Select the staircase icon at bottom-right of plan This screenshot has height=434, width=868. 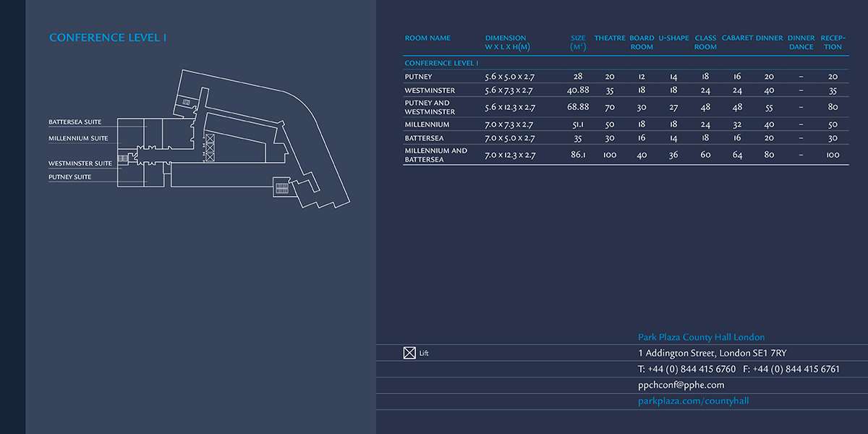[x=281, y=188]
